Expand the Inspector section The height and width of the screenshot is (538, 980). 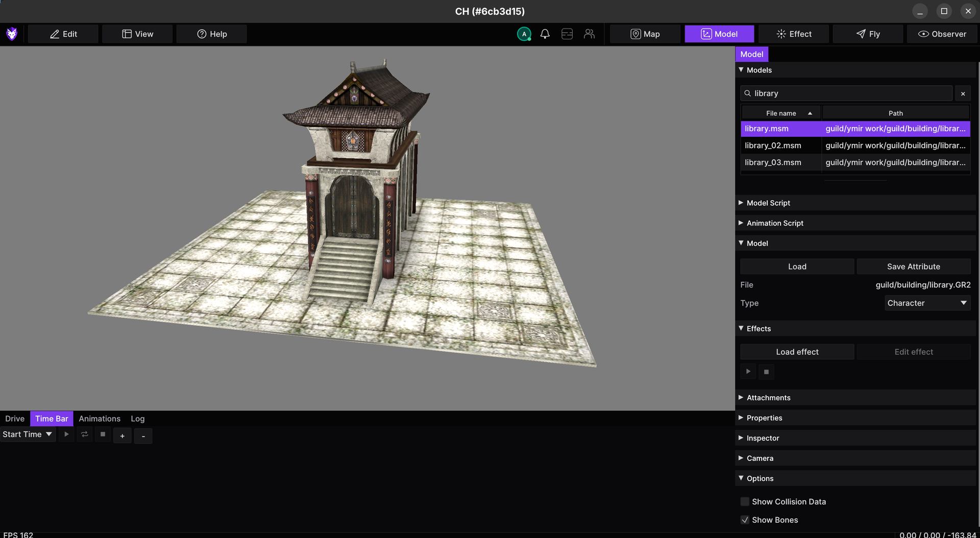click(x=855, y=438)
